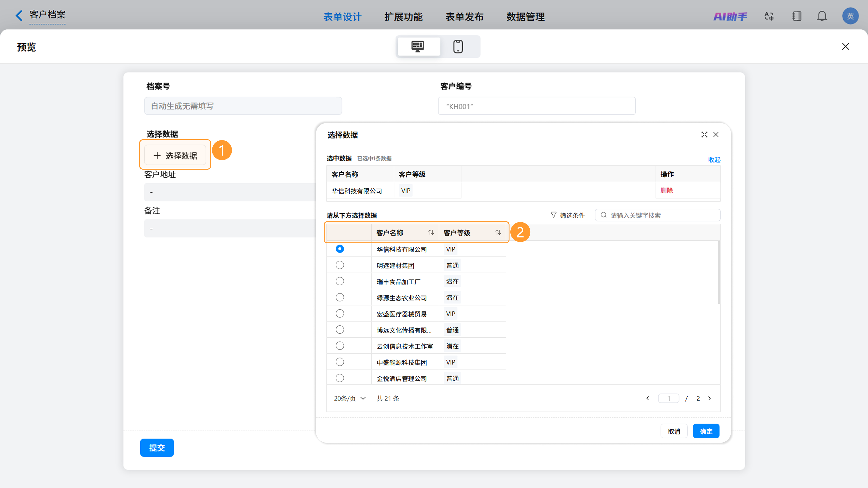Sort by 客户名称 column
868x488 pixels.
pyautogui.click(x=431, y=232)
